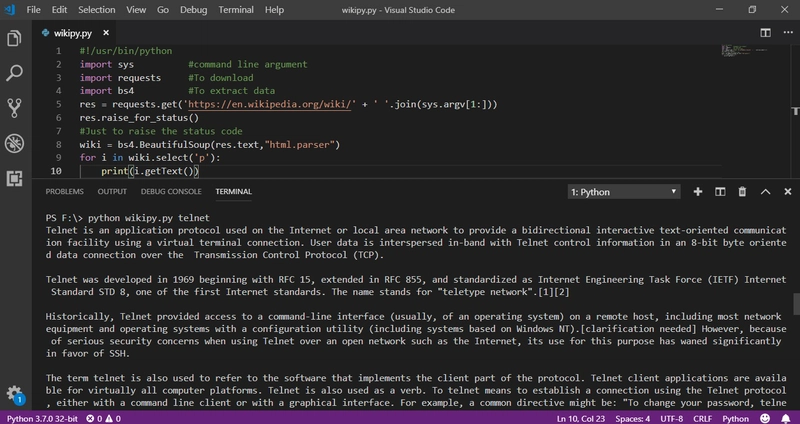
Task: Close the terminal panel
Action: point(788,192)
